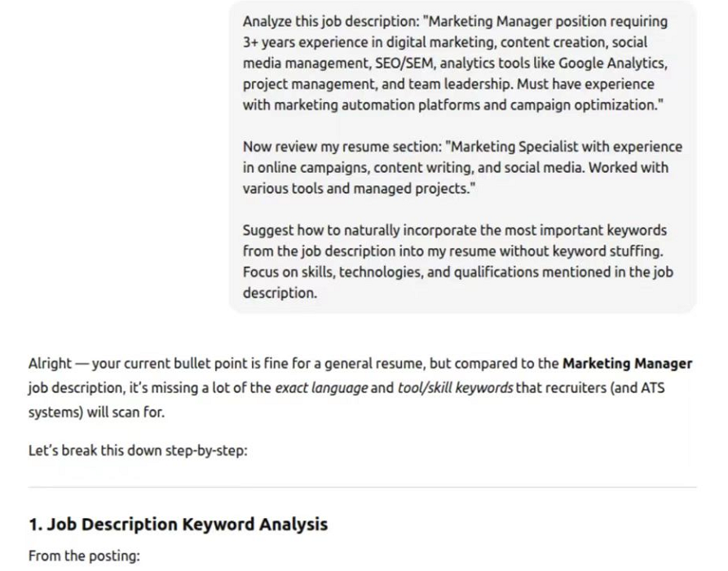Image resolution: width=728 pixels, height=571 pixels.
Task: Click the italic 'tool/skill keywords' phrase
Action: tap(455, 387)
